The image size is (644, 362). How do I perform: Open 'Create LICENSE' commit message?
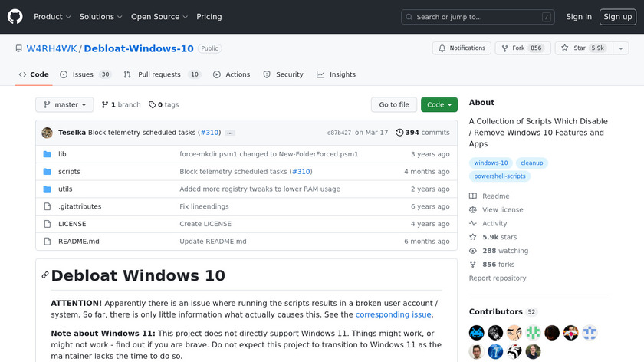(205, 224)
